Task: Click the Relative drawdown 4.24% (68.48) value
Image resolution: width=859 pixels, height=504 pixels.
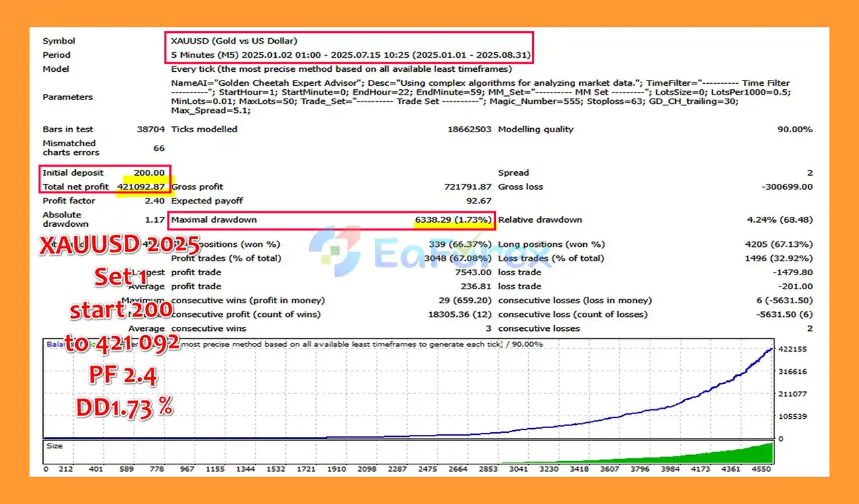Action: pos(779,220)
